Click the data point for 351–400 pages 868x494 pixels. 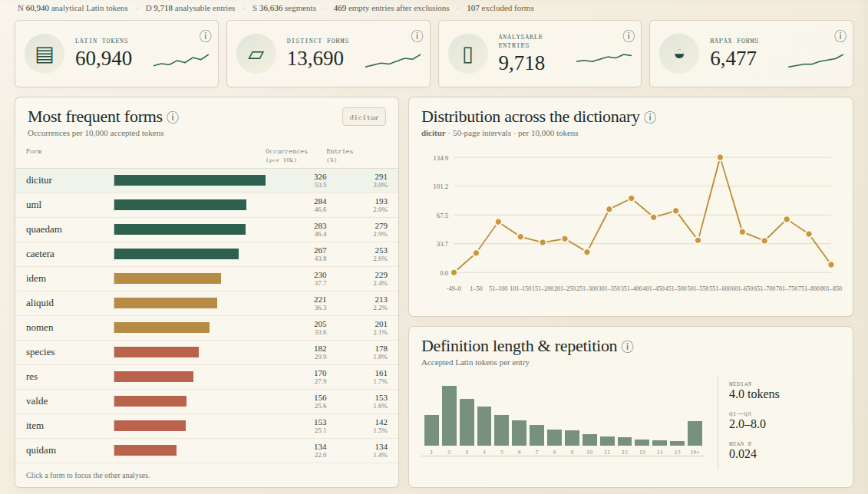click(632, 199)
